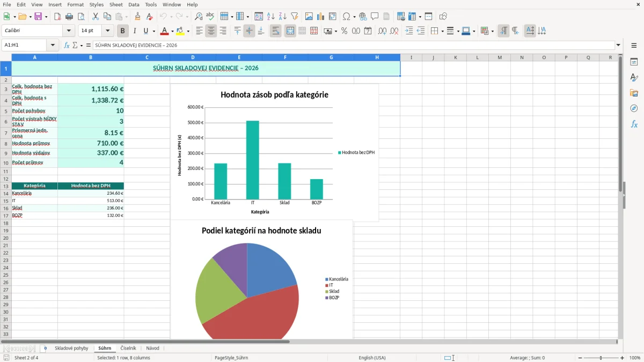Toggle Wrap Text
644x362 pixels.
click(x=275, y=31)
